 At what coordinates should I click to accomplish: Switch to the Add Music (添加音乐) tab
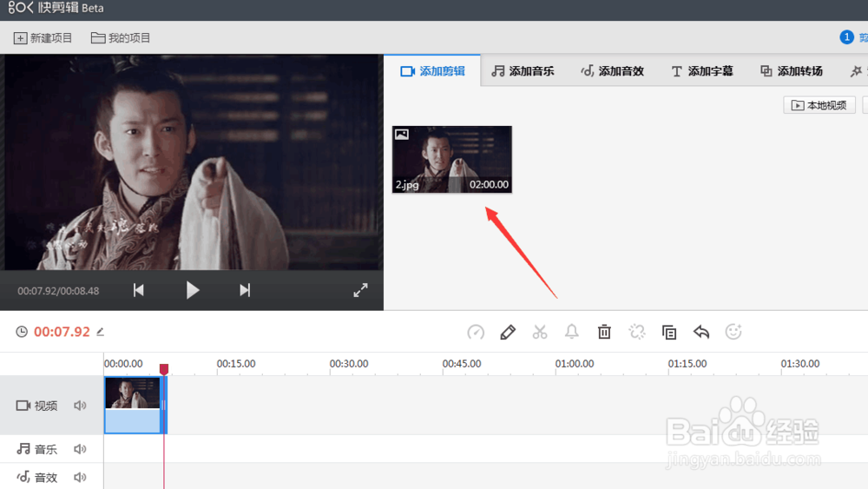(523, 71)
